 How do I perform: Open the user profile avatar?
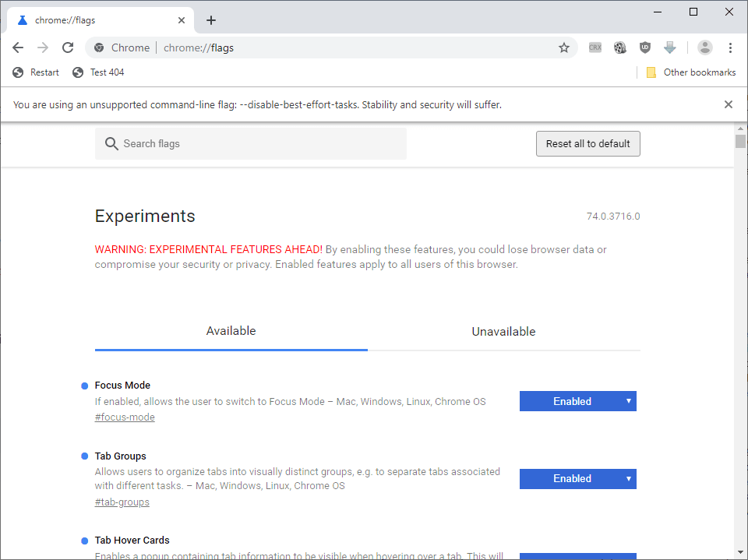pos(704,48)
